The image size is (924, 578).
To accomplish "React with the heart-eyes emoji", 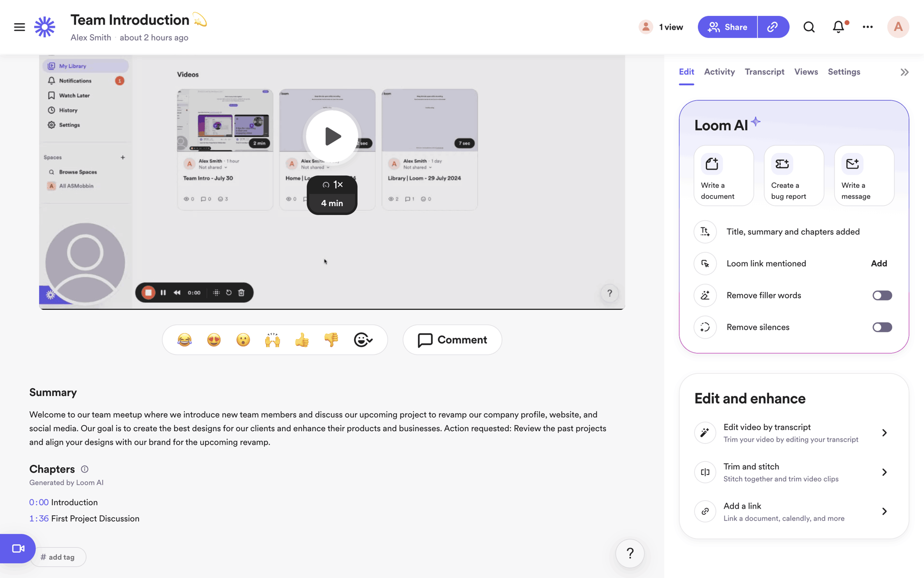I will [x=214, y=340].
